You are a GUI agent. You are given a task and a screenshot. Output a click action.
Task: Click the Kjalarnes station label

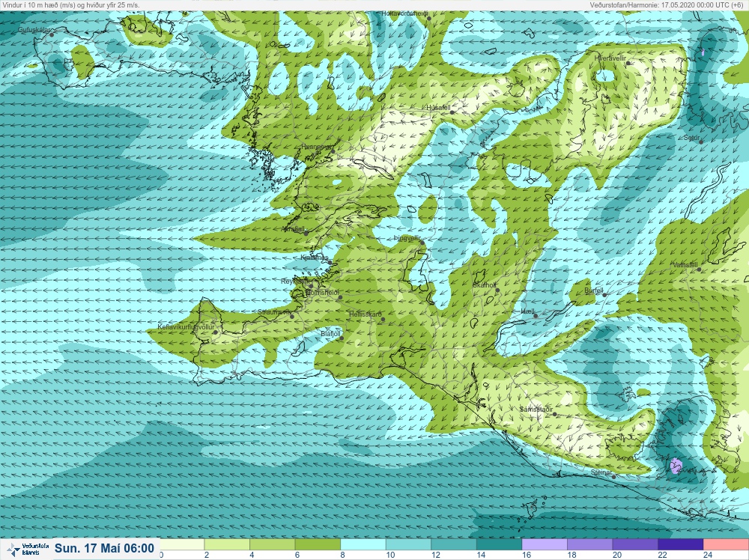tap(315, 258)
